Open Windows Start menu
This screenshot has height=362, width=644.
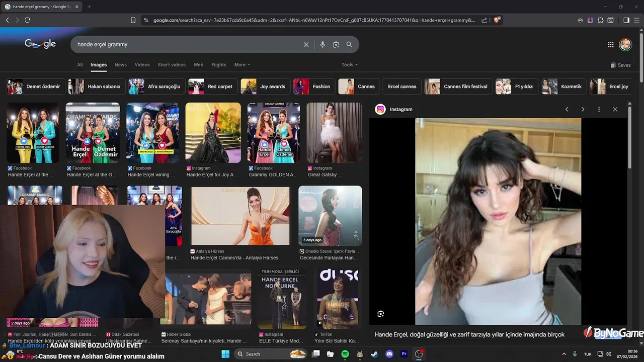(225, 354)
